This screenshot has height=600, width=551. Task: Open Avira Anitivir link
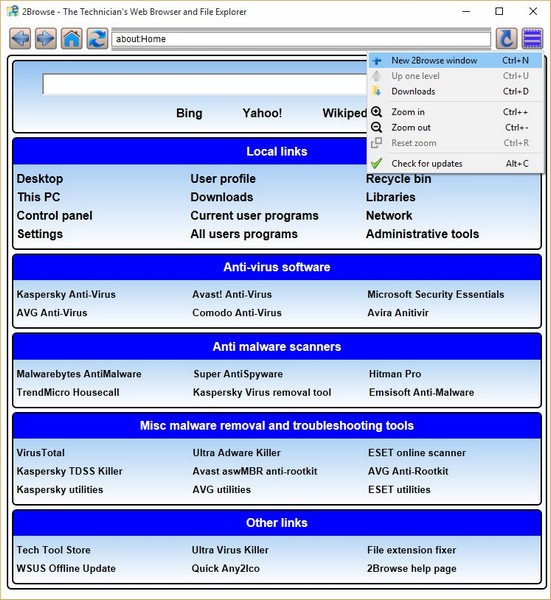(398, 313)
